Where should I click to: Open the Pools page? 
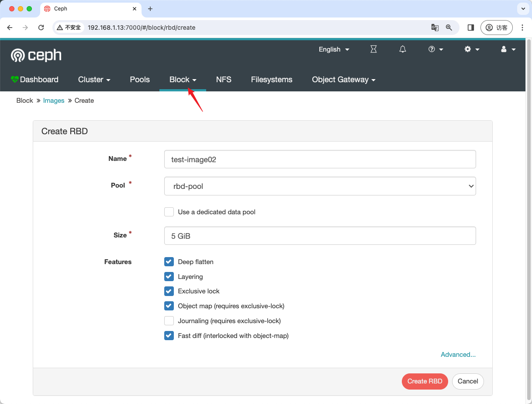pyautogui.click(x=140, y=80)
